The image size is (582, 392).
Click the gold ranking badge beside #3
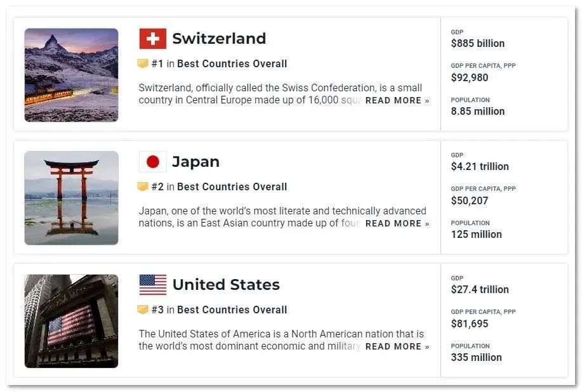(x=143, y=310)
